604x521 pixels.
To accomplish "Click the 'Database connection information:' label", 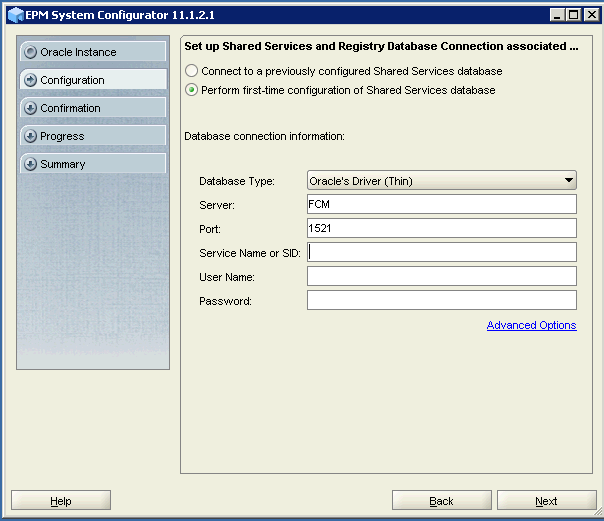I will [x=264, y=136].
